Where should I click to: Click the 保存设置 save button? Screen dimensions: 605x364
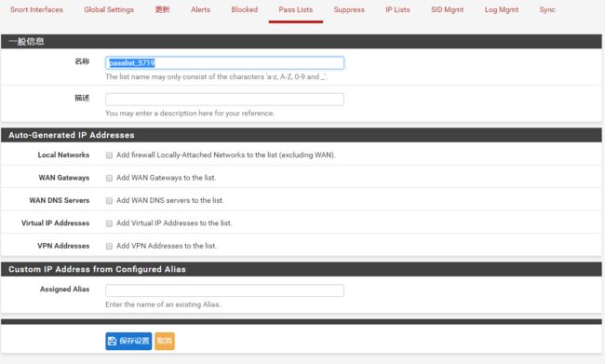pyautogui.click(x=128, y=341)
